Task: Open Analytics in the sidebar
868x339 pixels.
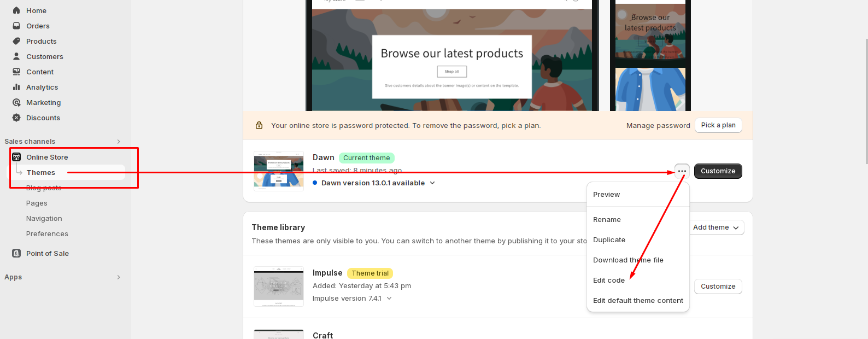Action: [42, 87]
